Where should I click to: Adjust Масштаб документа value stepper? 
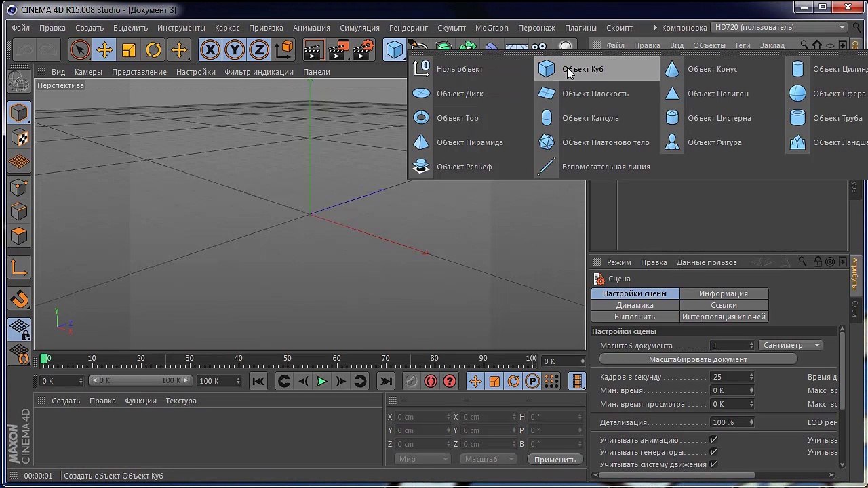[x=751, y=346]
